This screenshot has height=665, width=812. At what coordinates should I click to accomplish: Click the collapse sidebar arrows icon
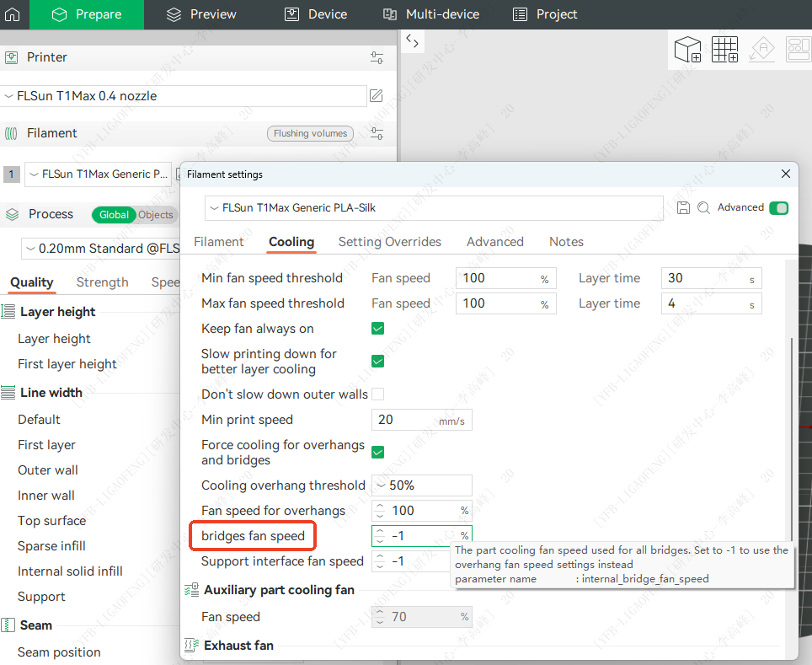(412, 40)
